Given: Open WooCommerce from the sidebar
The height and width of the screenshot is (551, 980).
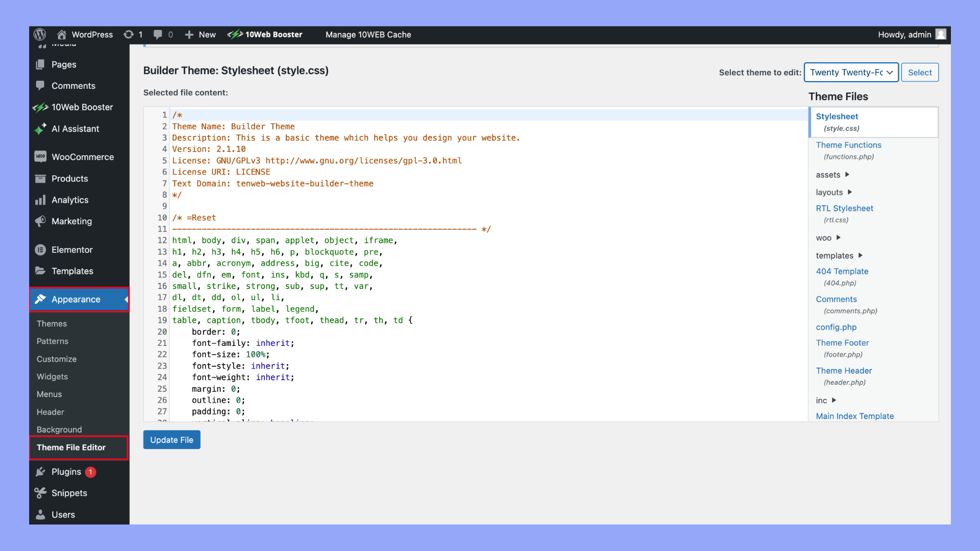Looking at the screenshot, I should 82,157.
